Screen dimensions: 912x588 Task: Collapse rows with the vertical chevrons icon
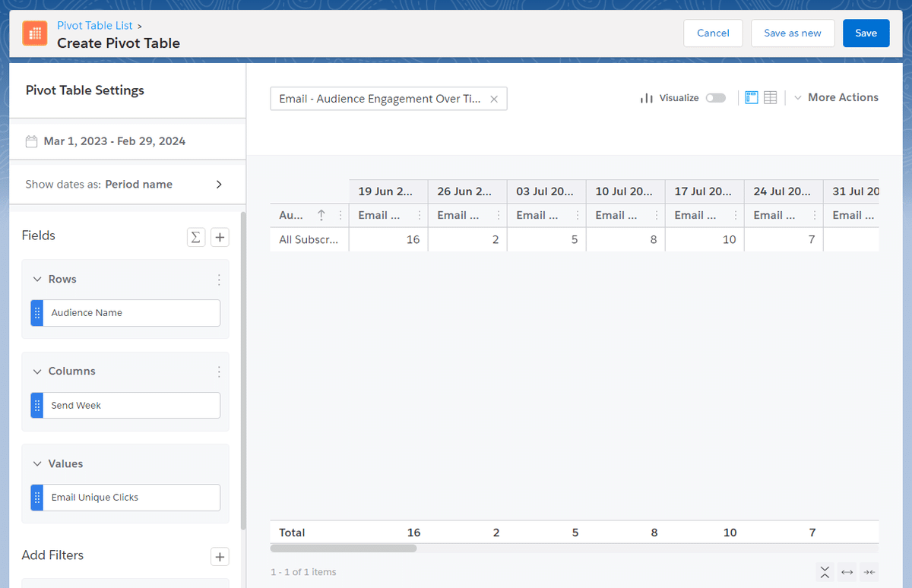pyautogui.click(x=825, y=572)
